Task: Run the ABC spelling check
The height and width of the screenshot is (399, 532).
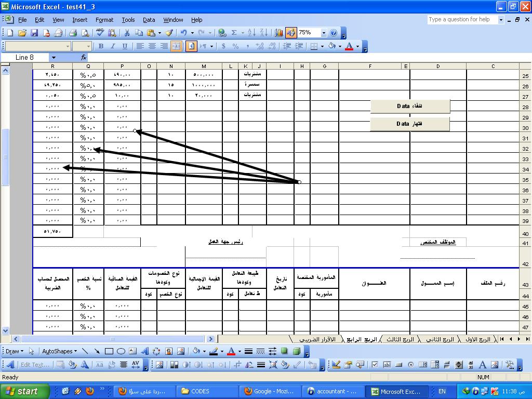Action: point(100,33)
